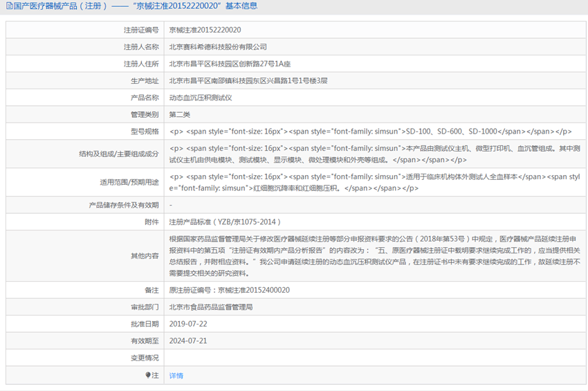
Task: Select the 附件 label
Action: click(x=151, y=222)
